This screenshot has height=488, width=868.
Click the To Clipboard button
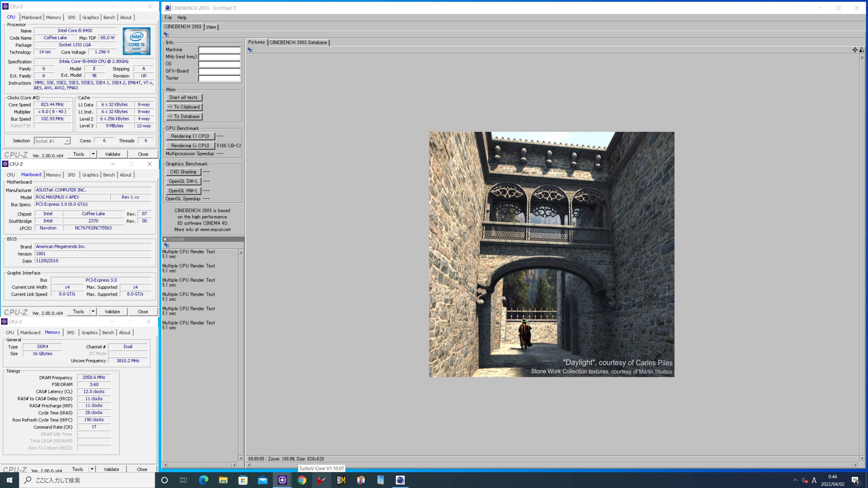[x=184, y=107]
